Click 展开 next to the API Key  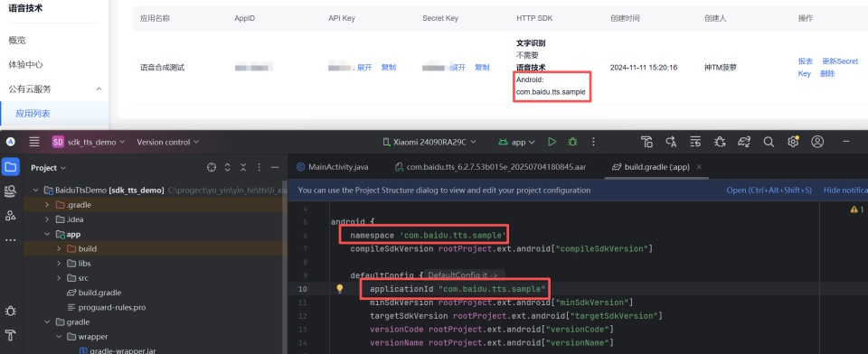(x=364, y=68)
